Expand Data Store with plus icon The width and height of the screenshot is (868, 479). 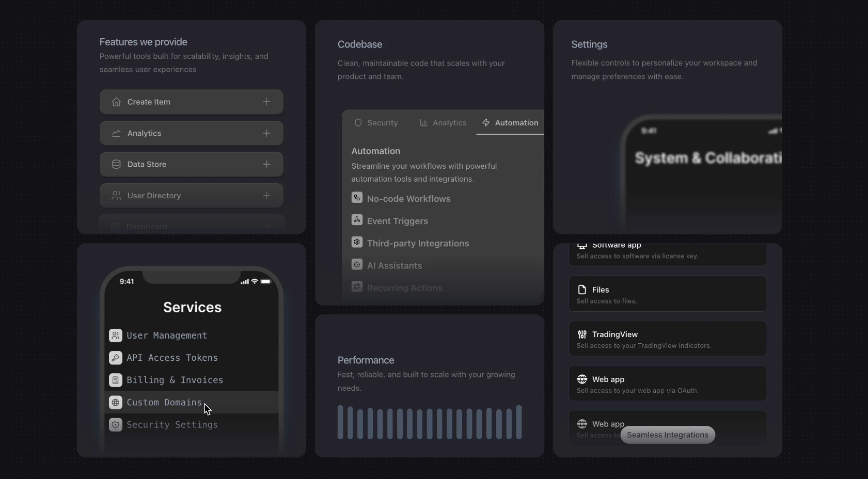[x=266, y=164]
